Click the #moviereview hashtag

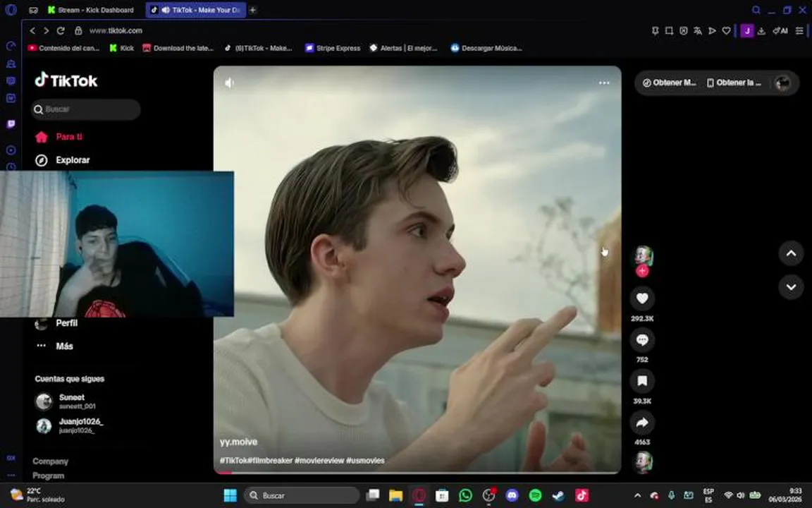pyautogui.click(x=319, y=460)
